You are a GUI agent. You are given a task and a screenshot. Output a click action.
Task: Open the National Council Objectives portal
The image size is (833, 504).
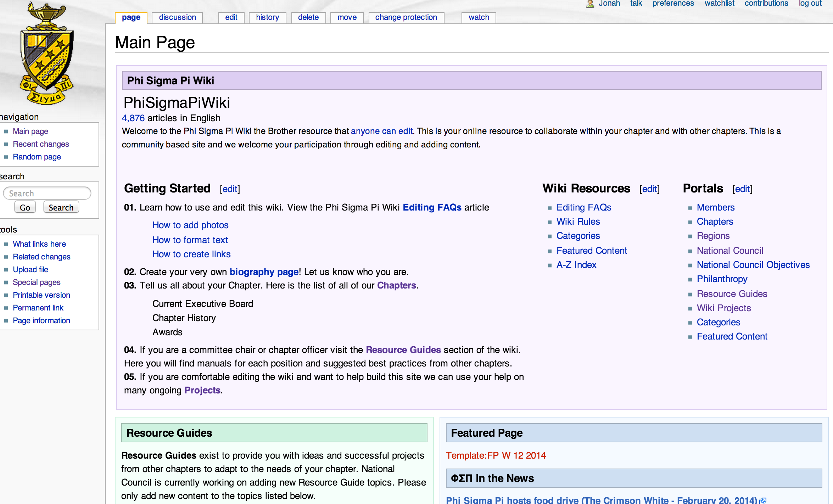click(753, 265)
